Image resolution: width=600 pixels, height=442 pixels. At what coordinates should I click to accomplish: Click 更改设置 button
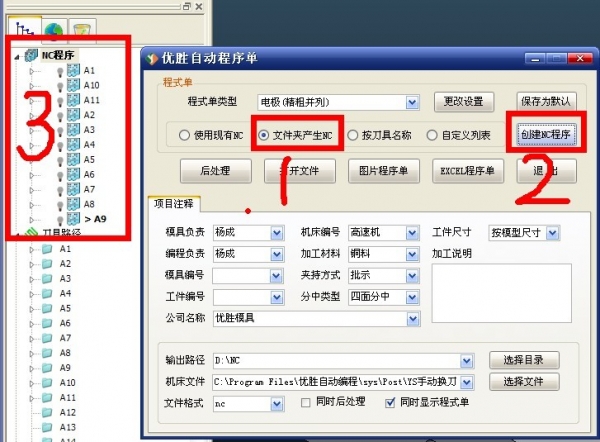[x=464, y=102]
